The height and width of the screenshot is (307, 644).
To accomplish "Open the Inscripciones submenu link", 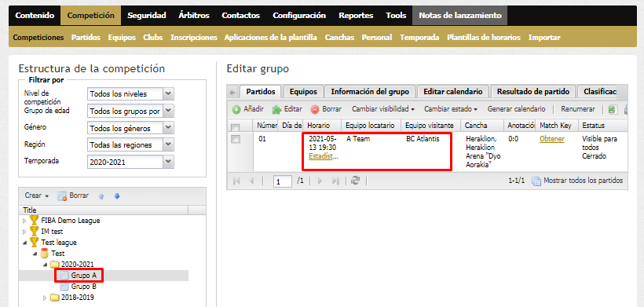I will 194,38.
